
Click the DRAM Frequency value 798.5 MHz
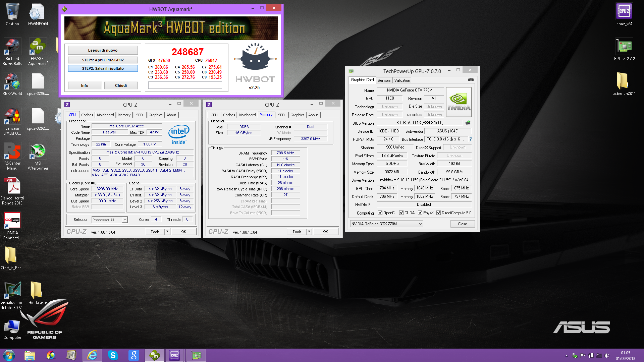[x=285, y=153]
